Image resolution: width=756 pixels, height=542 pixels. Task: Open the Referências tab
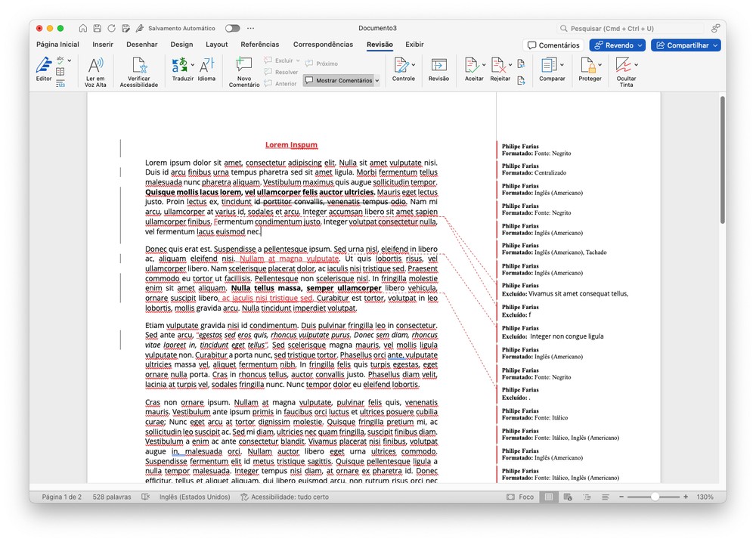pyautogui.click(x=259, y=45)
